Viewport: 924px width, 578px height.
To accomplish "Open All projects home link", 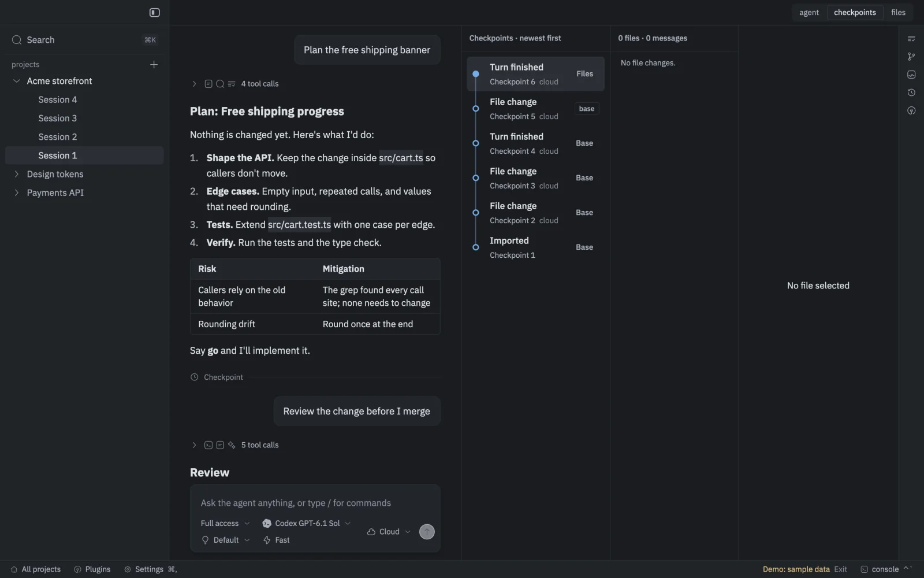I will coord(36,569).
